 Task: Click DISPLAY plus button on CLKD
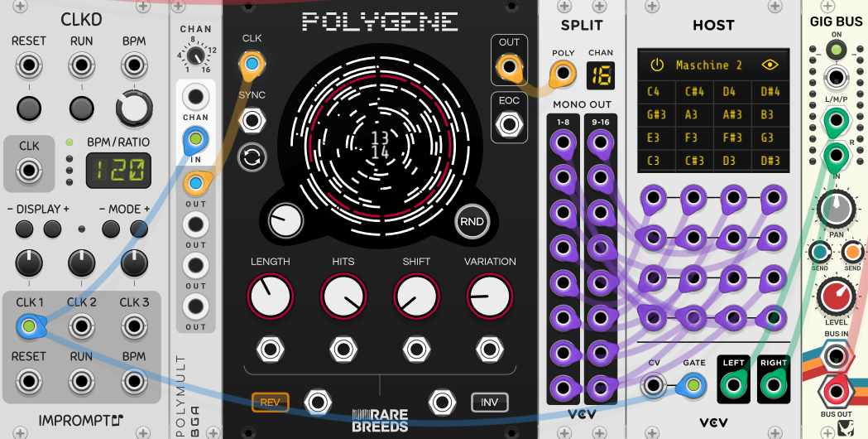[x=53, y=229]
